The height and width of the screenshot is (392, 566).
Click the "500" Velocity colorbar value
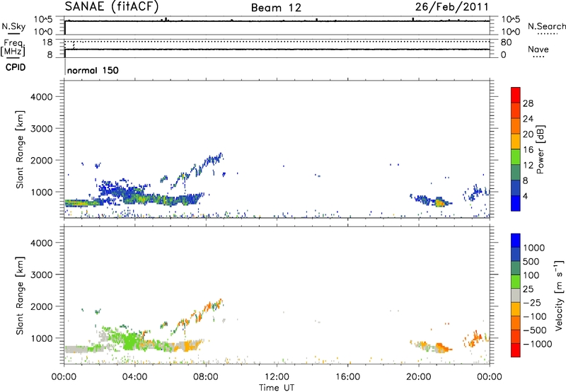point(531,261)
